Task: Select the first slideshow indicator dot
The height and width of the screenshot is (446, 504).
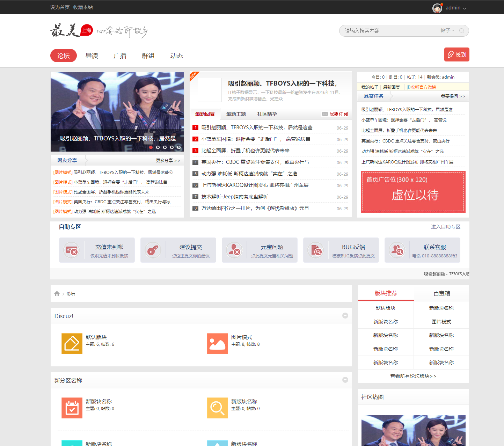Action: click(x=151, y=147)
